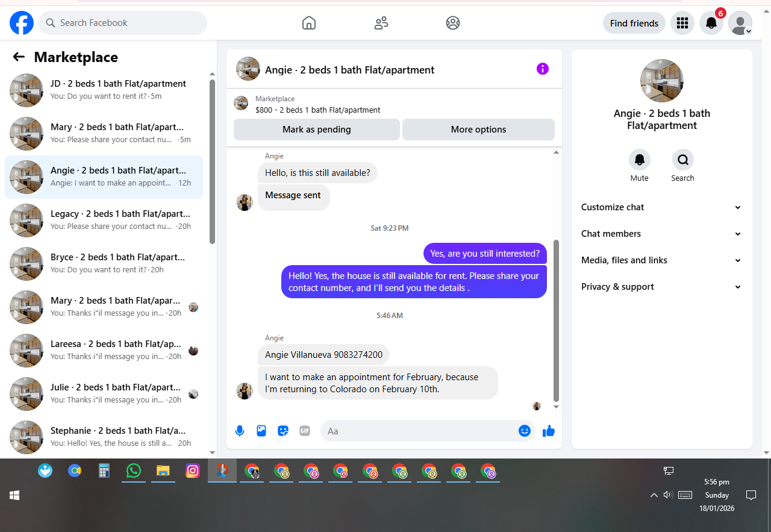Open the apps grid menu icon
The image size is (771, 532).
click(682, 23)
